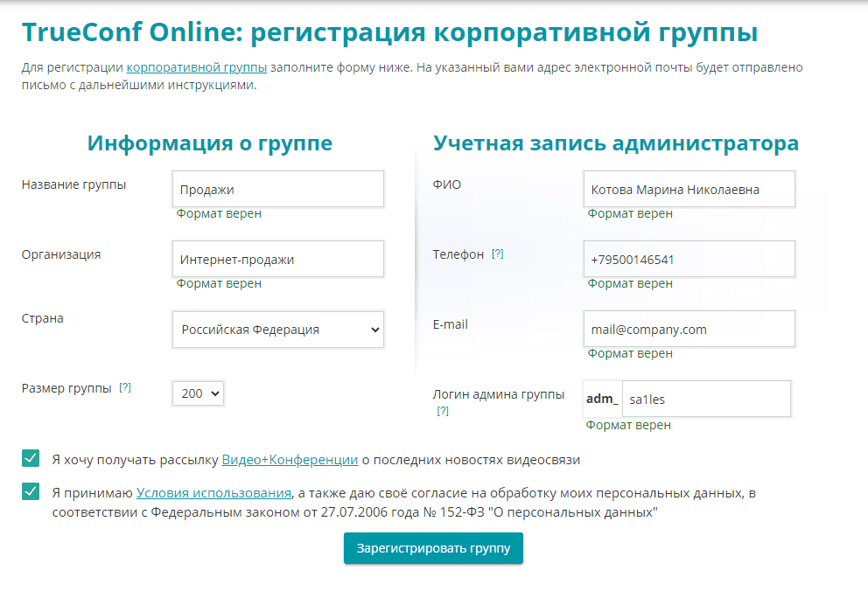Click the Телефон input field
868x612 pixels.
tap(689, 259)
